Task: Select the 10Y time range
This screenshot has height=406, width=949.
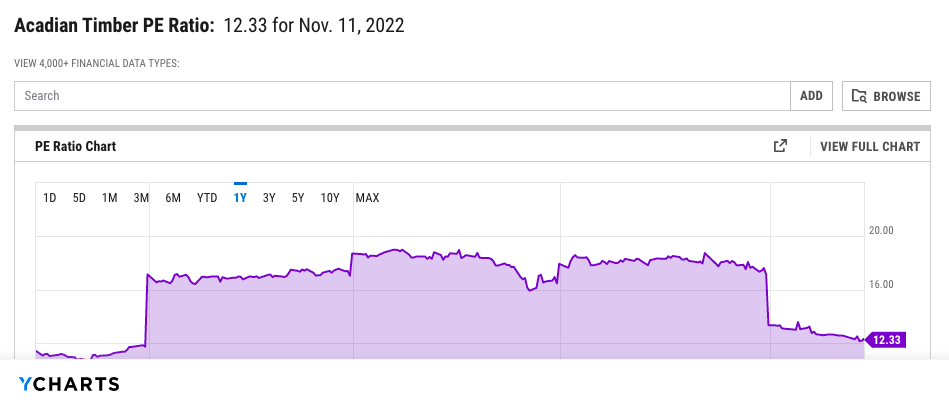Action: pos(330,198)
